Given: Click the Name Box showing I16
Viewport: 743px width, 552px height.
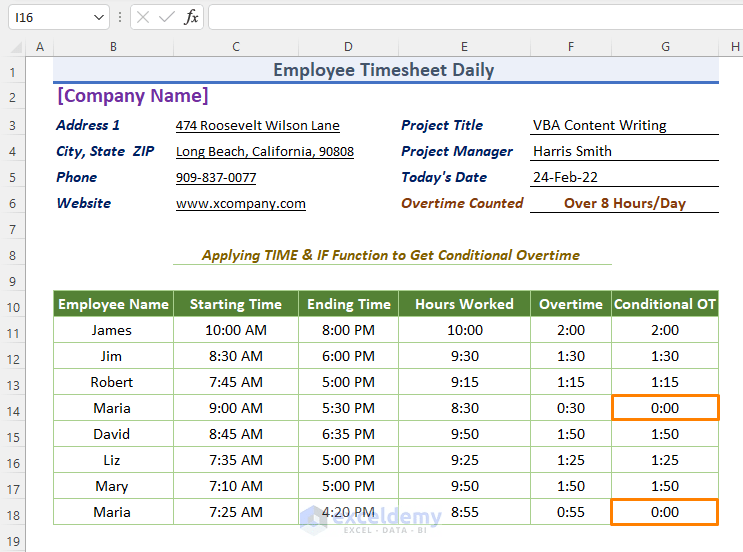Looking at the screenshot, I should click(x=58, y=18).
